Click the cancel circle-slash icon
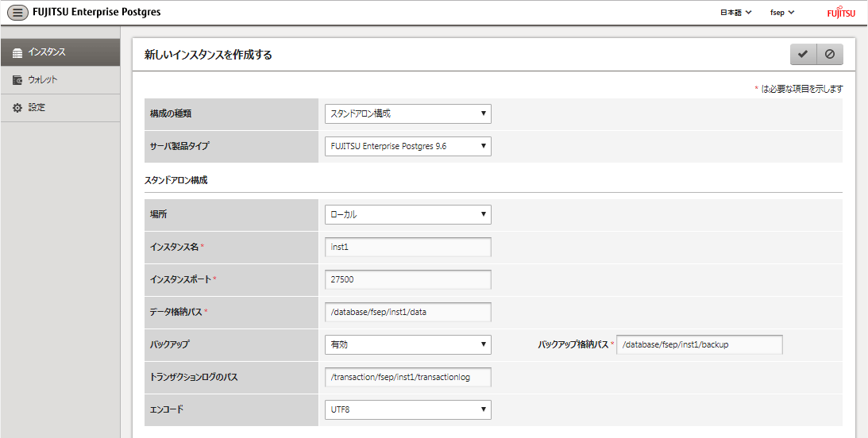This screenshot has height=438, width=868. coord(830,54)
